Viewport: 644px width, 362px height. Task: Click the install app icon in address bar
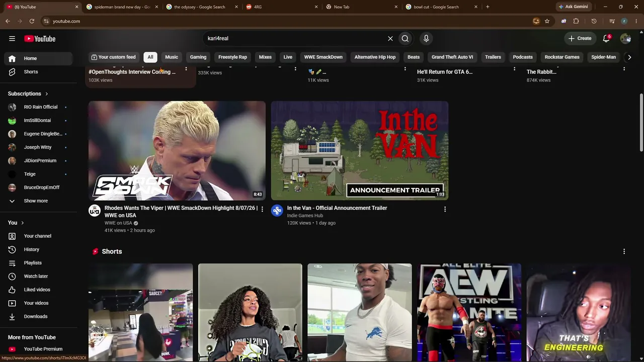(x=536, y=21)
